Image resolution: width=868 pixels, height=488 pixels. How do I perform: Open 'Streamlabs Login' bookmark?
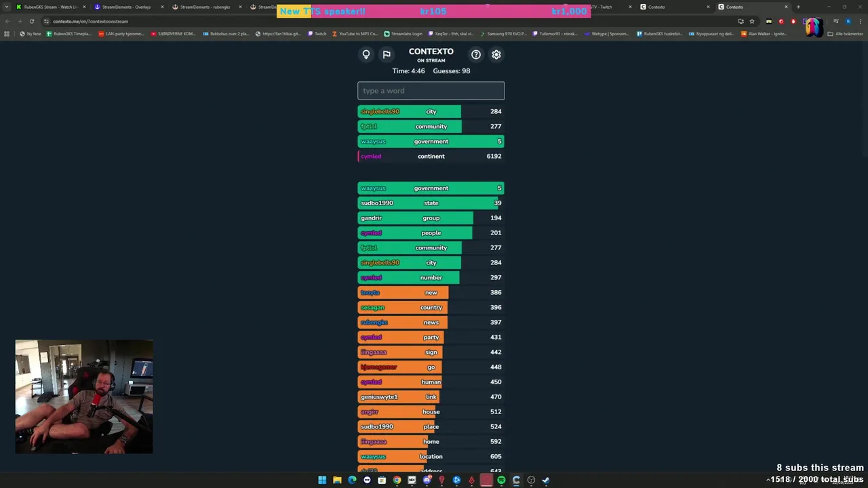click(403, 33)
